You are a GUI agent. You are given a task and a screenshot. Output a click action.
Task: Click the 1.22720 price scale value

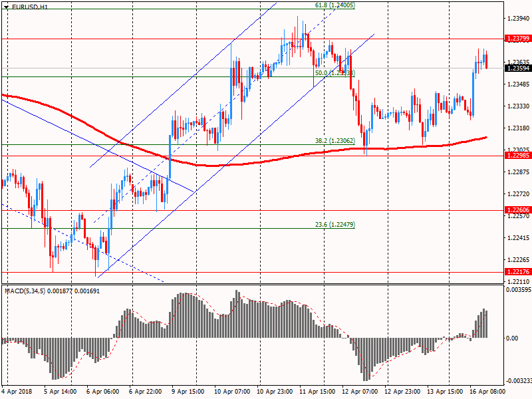pyautogui.click(x=519, y=194)
